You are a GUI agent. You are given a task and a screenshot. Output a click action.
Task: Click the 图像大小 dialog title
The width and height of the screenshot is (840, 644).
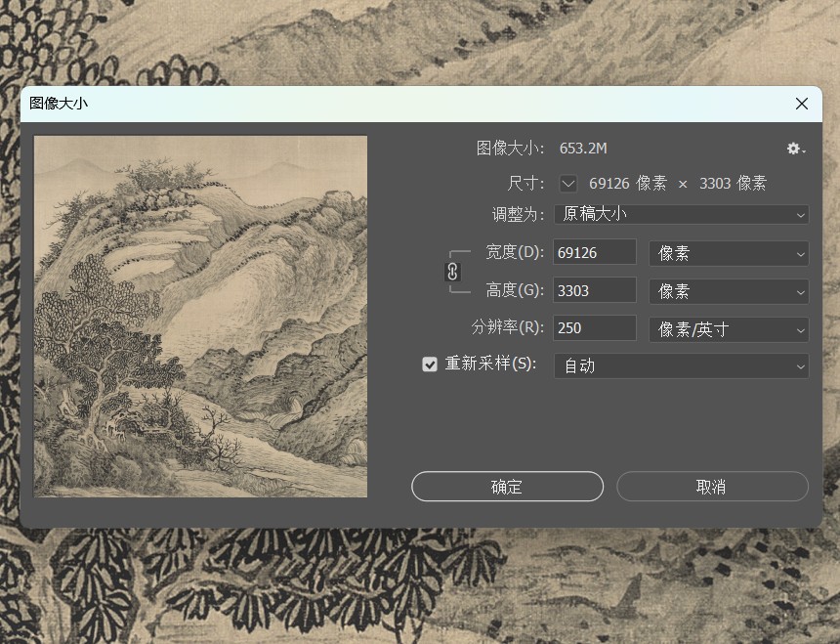59,104
